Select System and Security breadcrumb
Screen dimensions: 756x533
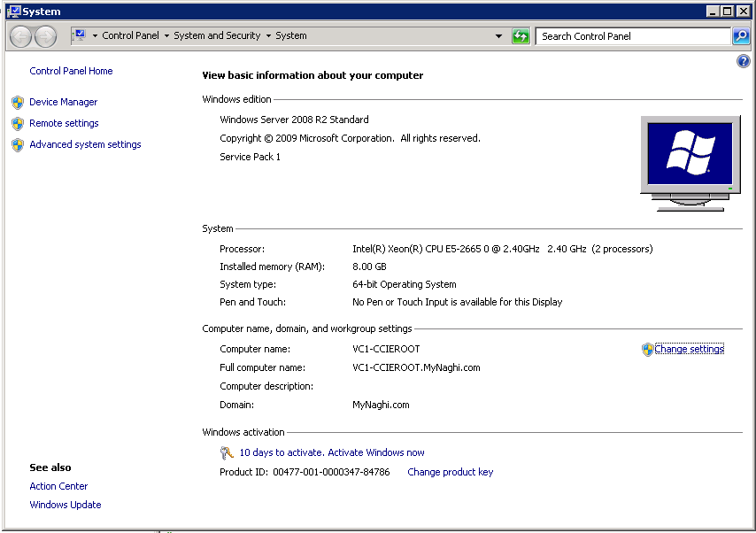(x=217, y=36)
